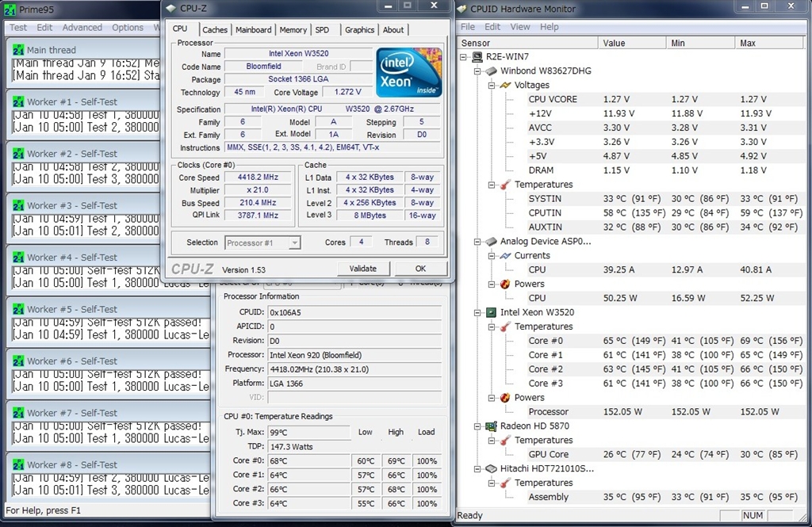
Task: Collapse the Analog Device ASP0 node
Action: pyautogui.click(x=477, y=241)
